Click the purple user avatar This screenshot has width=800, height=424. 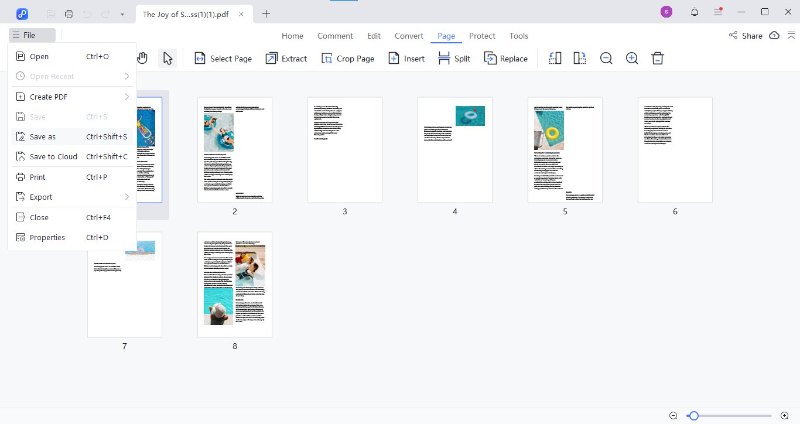click(666, 12)
